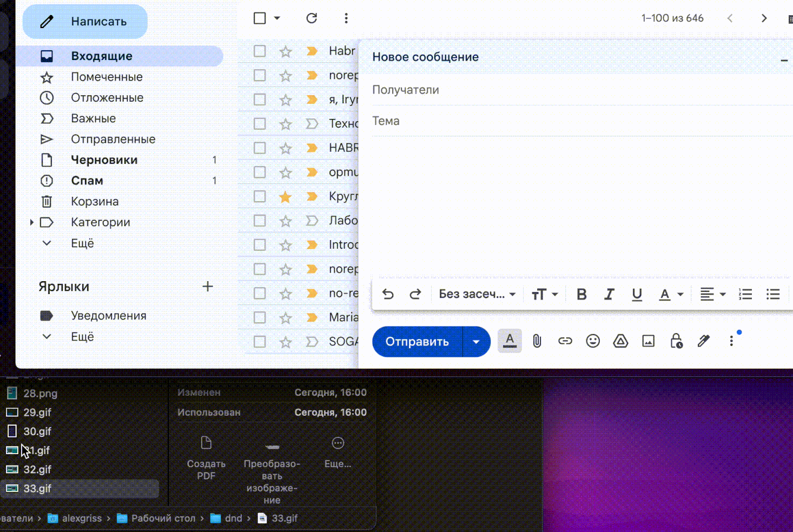This screenshot has width=793, height=532.
Task: Insert files from Google Drive icon
Action: tap(620, 341)
